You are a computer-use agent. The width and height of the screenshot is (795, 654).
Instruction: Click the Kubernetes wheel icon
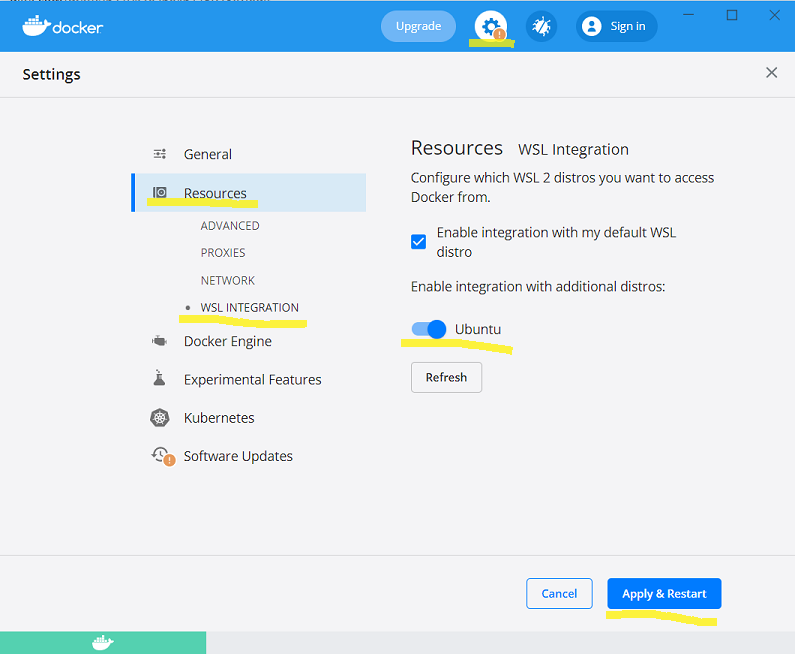coord(160,418)
